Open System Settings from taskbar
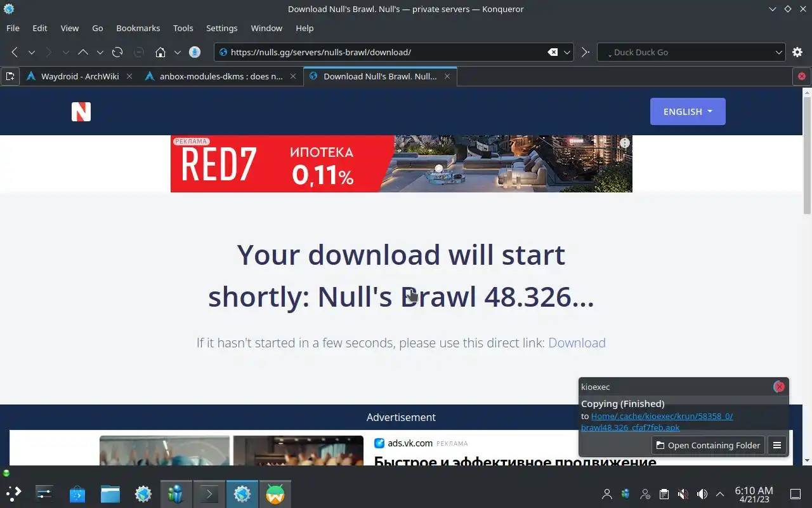Screen dimensions: 812x508 tap(44, 494)
